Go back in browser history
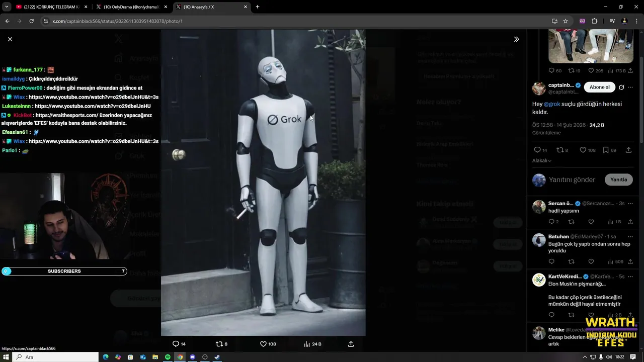644x362 pixels. [x=7, y=21]
